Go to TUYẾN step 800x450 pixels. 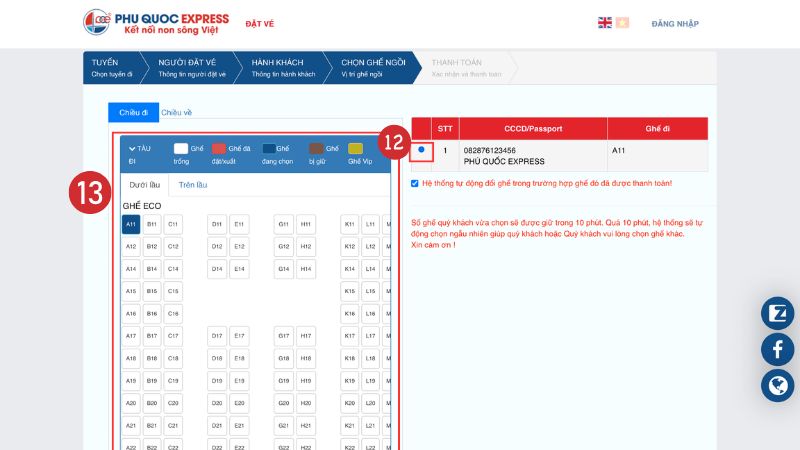click(112, 67)
